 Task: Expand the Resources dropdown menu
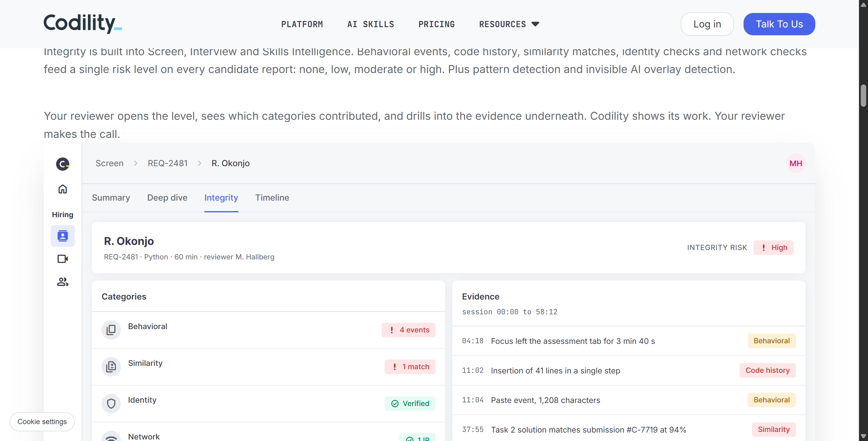(509, 24)
